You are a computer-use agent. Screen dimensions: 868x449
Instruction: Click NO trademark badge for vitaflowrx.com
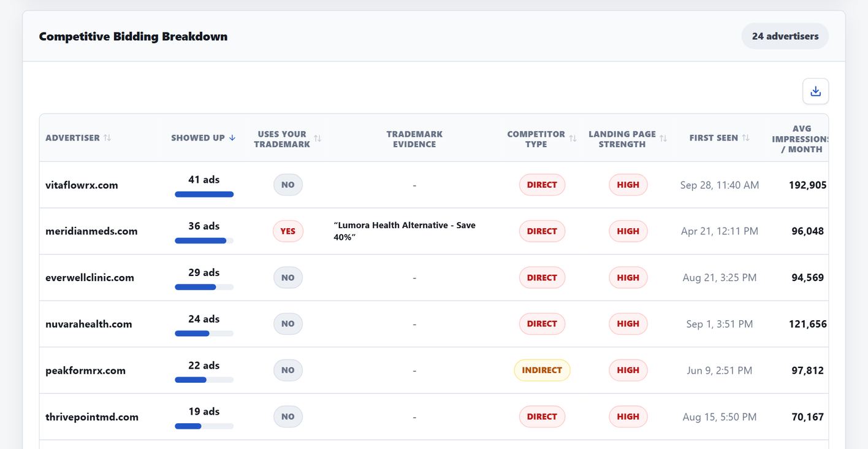pyautogui.click(x=287, y=185)
